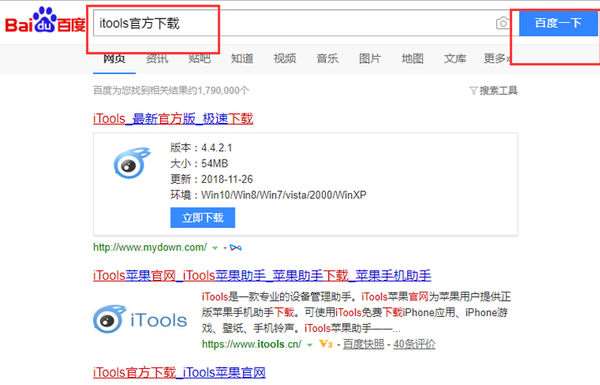
Task: Click the version text 版本：4.4.2.1
Action: coord(201,148)
